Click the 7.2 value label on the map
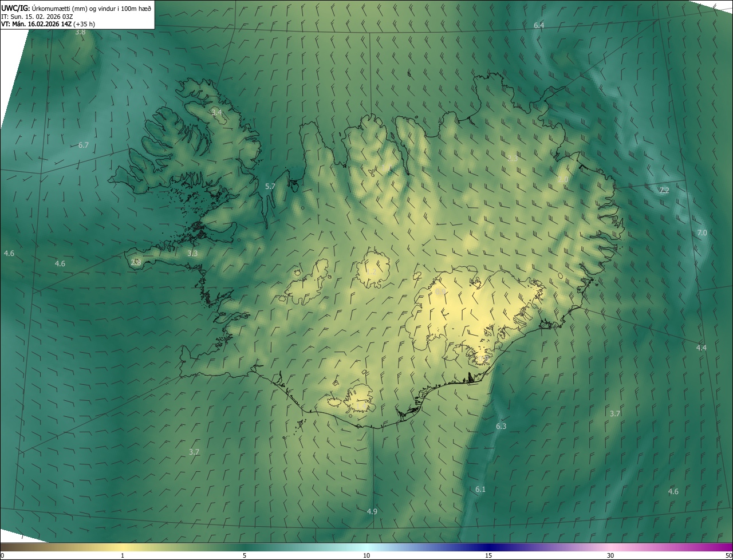Viewport: 733px width, 560px height. pyautogui.click(x=664, y=191)
